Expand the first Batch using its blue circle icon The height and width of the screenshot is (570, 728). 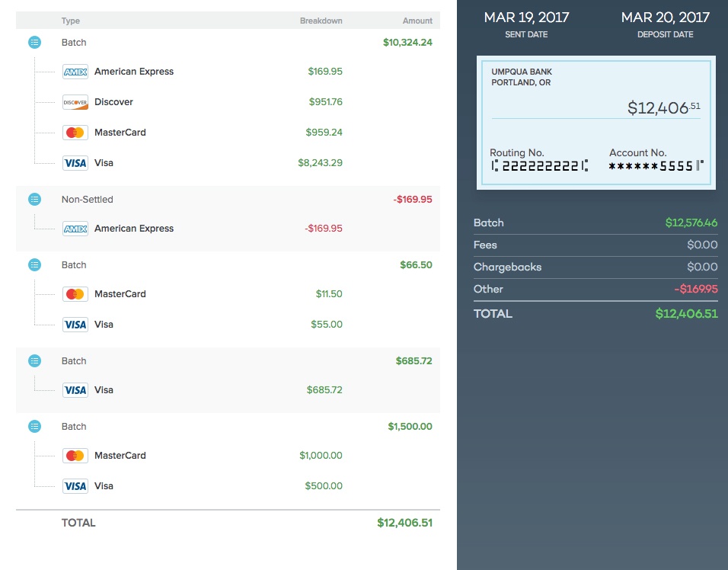point(34,43)
